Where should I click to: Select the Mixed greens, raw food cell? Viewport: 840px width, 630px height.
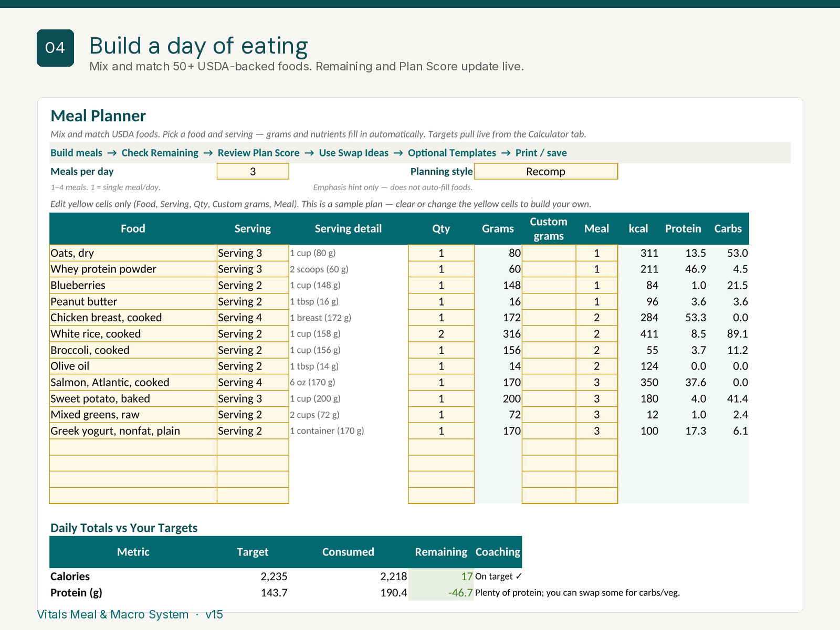point(133,415)
